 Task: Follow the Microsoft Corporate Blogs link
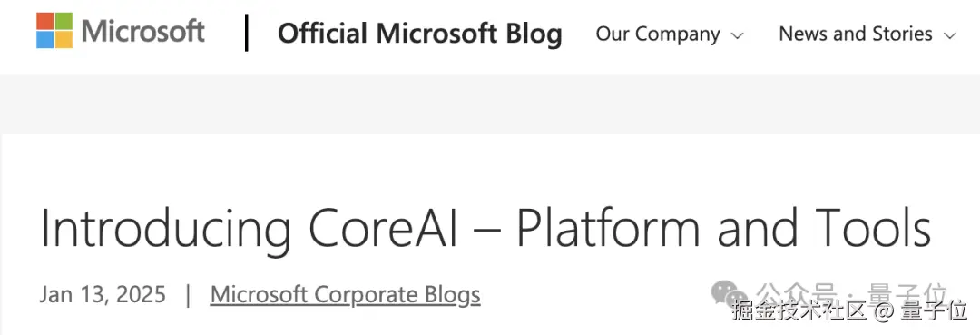tap(345, 294)
